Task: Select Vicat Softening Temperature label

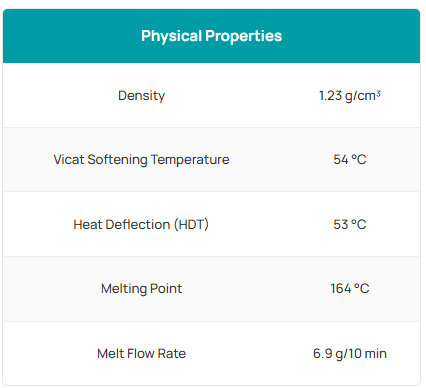Action: [x=141, y=160]
